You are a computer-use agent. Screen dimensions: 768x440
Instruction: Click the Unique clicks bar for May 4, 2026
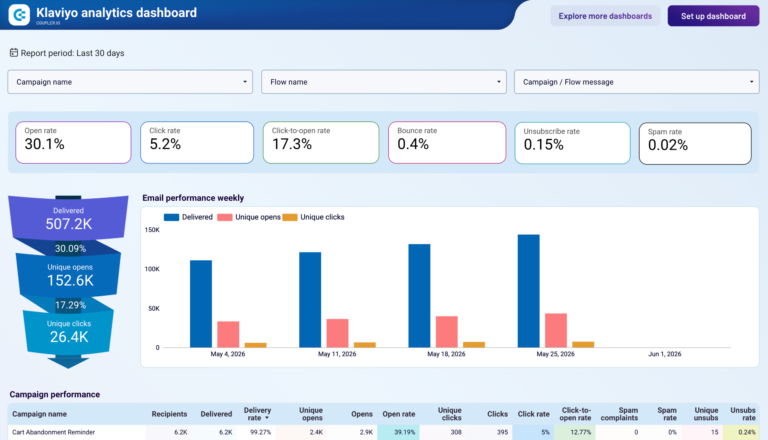(x=256, y=345)
